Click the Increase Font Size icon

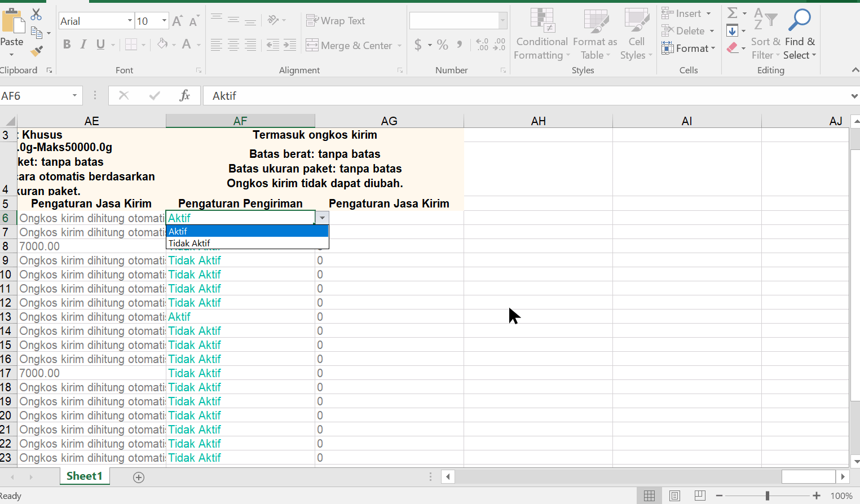point(177,21)
